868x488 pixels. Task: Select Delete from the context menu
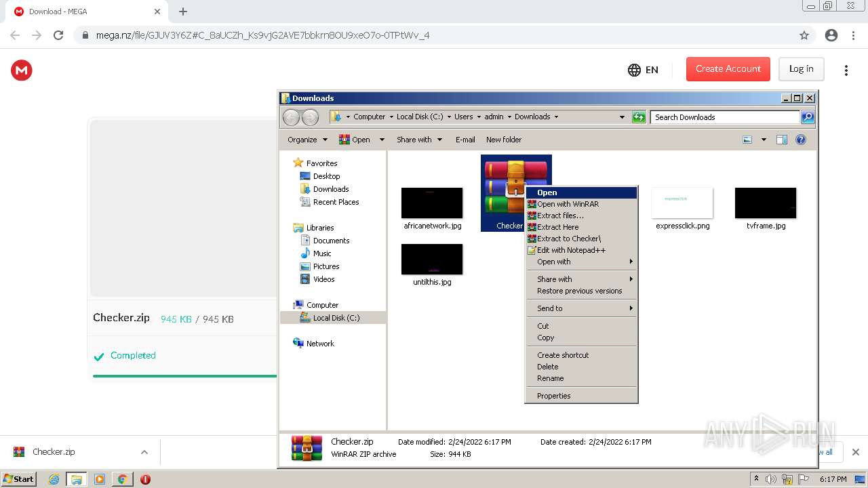tap(581, 367)
